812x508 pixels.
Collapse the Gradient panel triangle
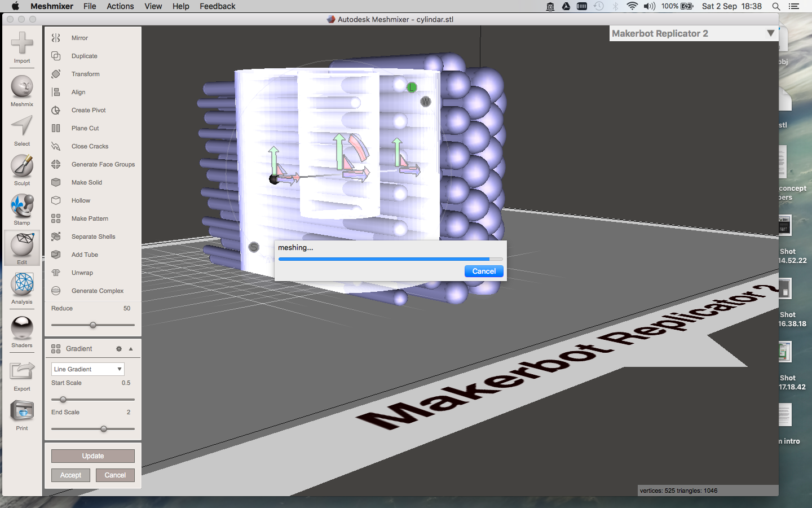click(x=131, y=349)
